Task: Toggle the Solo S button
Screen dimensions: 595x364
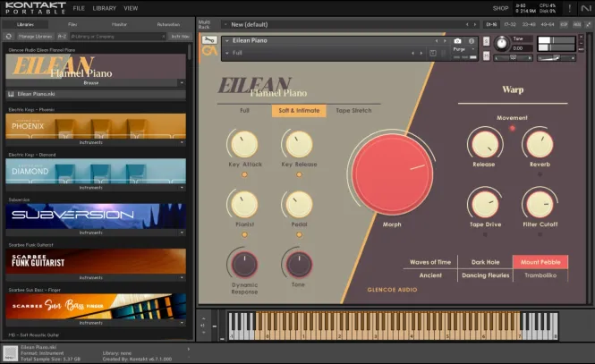Action: (486, 41)
